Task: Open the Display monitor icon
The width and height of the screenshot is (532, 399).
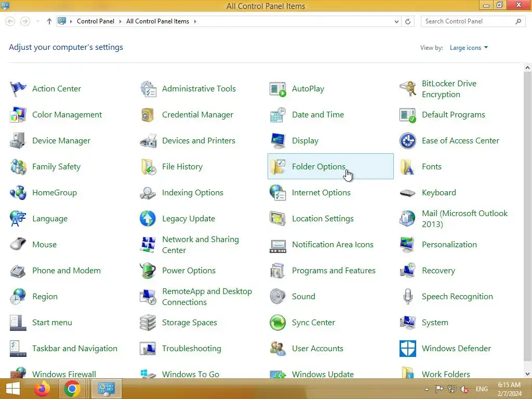Action: 278,141
